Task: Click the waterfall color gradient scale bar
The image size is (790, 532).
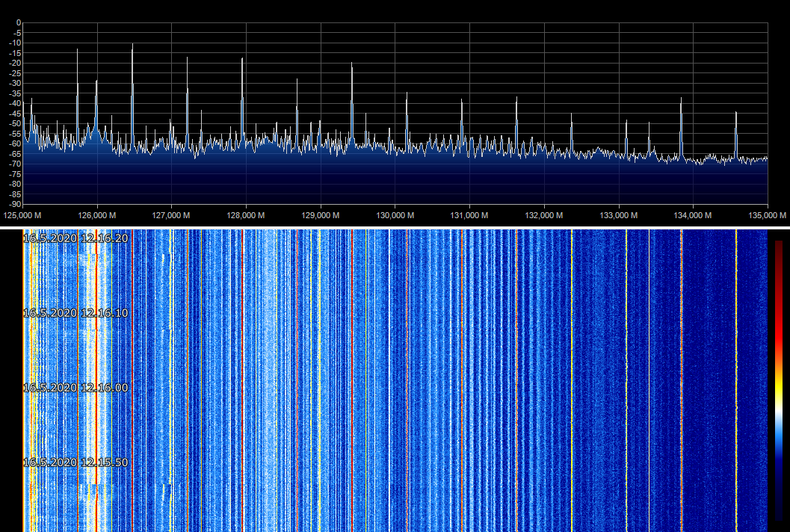Action: click(x=779, y=380)
